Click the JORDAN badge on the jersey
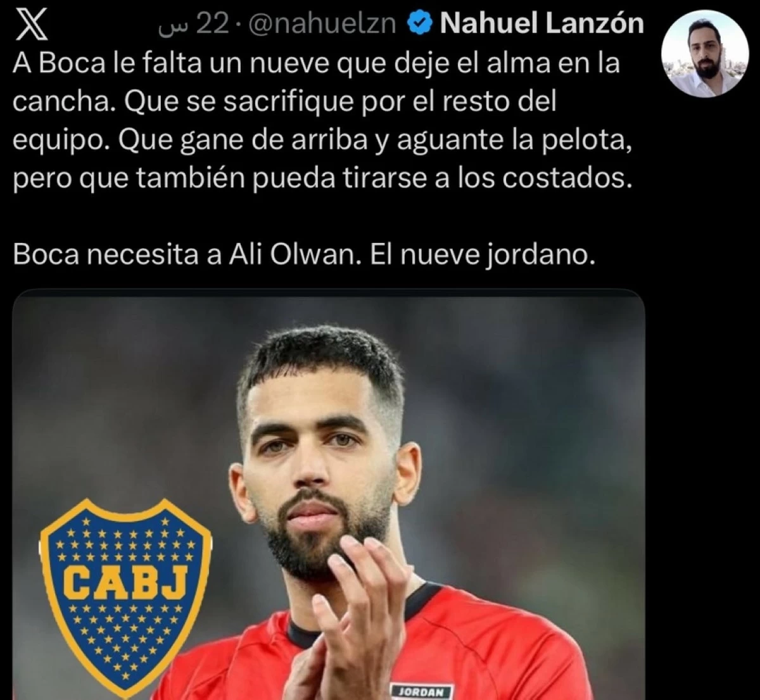The image size is (760, 700). click(422, 691)
